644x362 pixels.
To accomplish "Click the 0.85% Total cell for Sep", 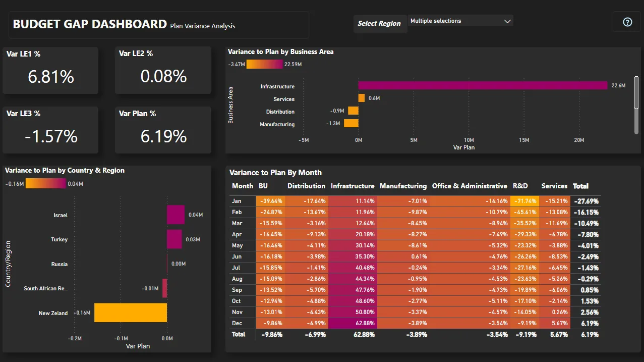I will point(586,290).
